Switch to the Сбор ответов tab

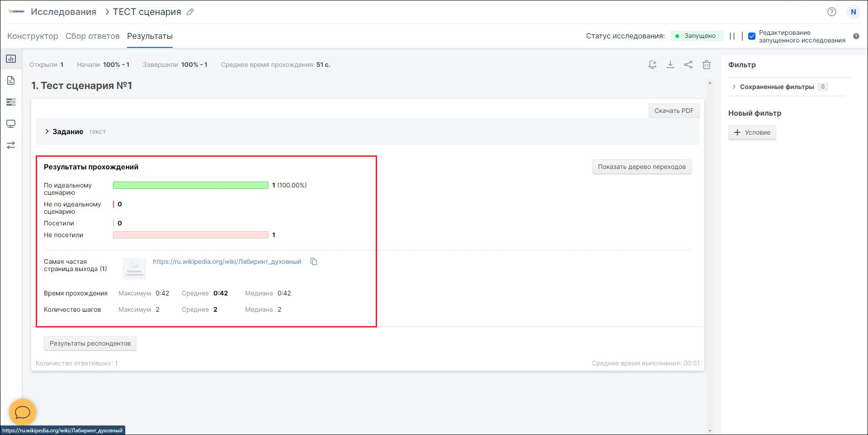(x=92, y=36)
